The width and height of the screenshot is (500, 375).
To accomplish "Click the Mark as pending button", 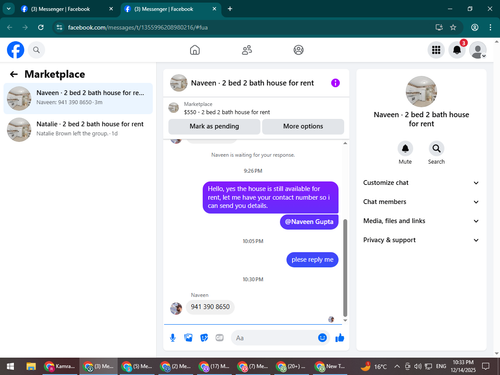I will tap(214, 126).
